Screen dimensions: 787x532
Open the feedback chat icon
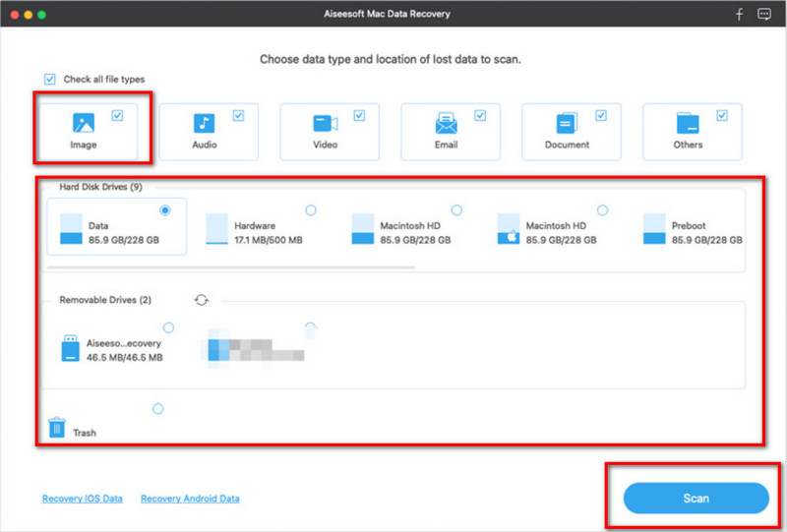pos(764,15)
